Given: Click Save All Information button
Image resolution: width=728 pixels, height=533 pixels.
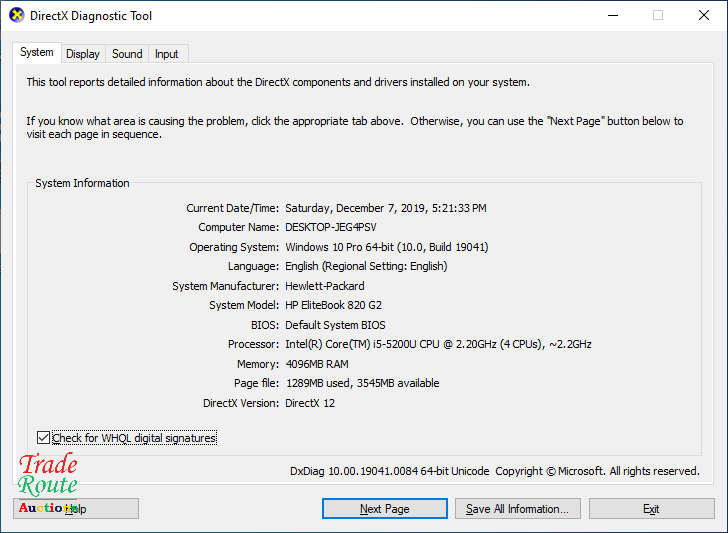Looking at the screenshot, I should (517, 509).
